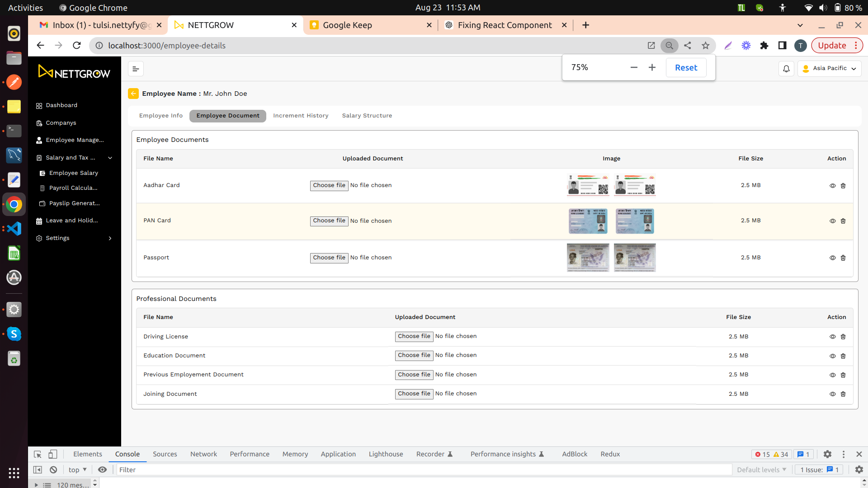The height and width of the screenshot is (488, 868).
Task: Click the first Aadhar Card image thumbnail
Action: coord(588,185)
